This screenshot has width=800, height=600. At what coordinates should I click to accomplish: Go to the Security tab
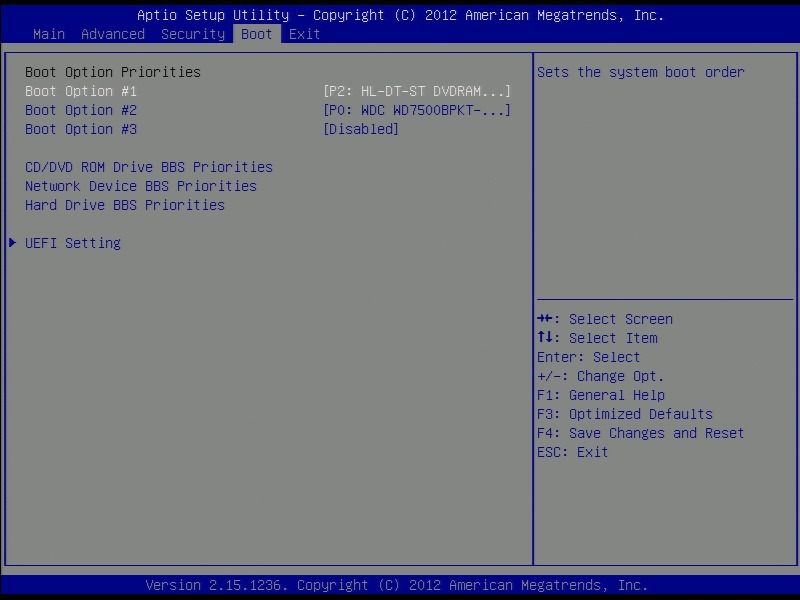pos(193,34)
